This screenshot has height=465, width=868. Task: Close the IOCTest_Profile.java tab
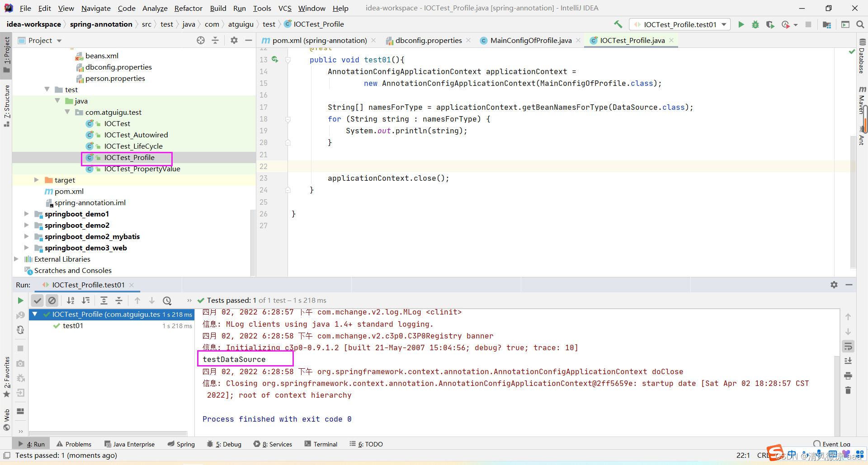click(x=671, y=40)
